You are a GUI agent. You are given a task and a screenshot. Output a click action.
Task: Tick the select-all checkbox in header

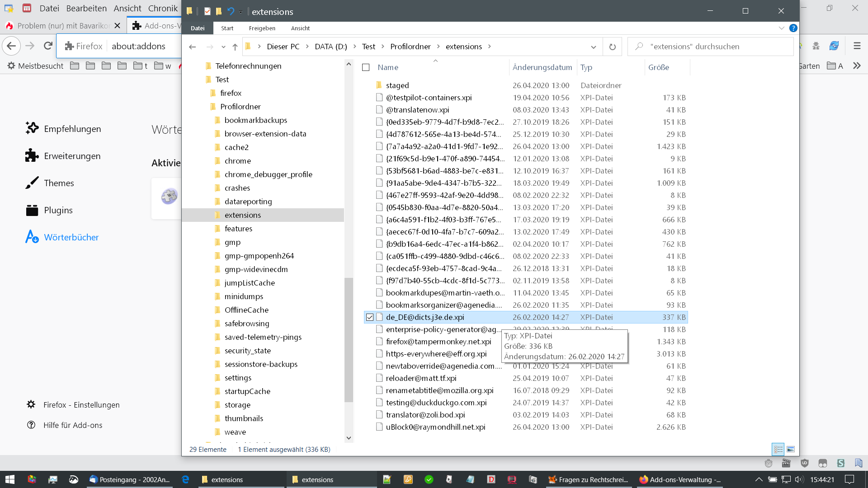pos(366,67)
